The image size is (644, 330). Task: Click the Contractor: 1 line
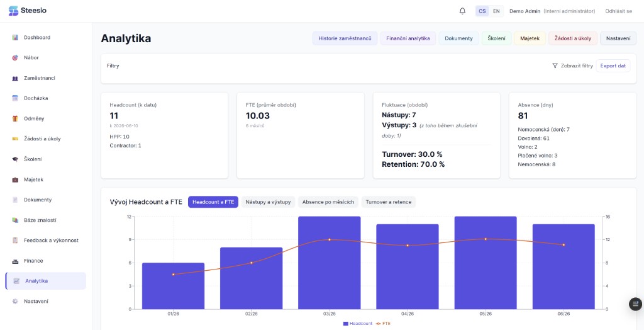[125, 145]
